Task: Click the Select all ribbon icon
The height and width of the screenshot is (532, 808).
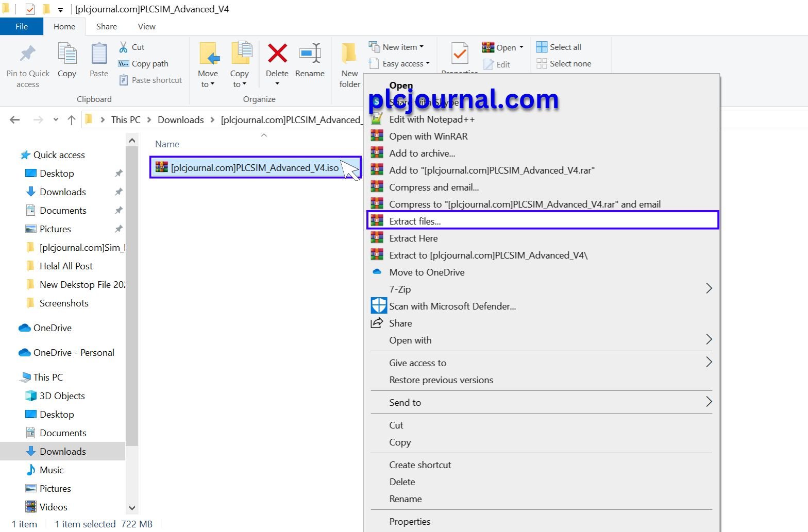Action: pos(542,47)
